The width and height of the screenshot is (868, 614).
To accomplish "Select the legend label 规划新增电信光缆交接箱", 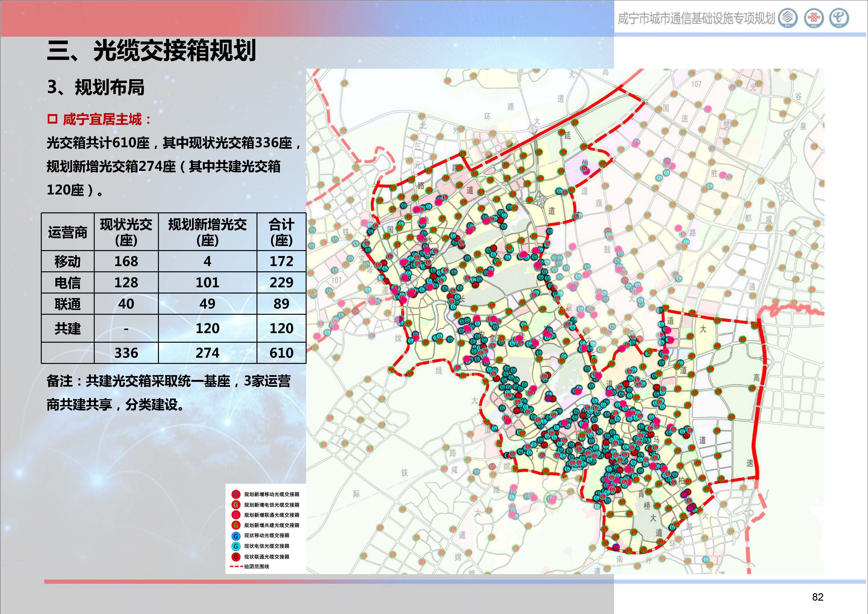I will [x=272, y=505].
